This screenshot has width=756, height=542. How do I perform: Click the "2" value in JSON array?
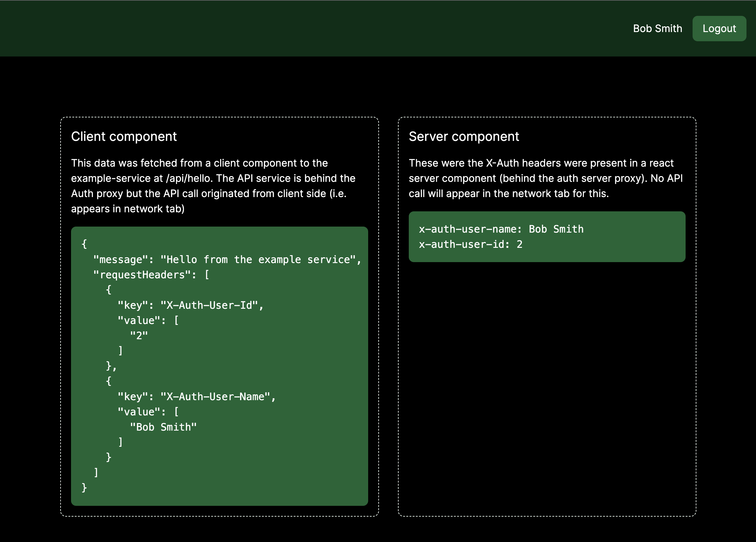(139, 335)
